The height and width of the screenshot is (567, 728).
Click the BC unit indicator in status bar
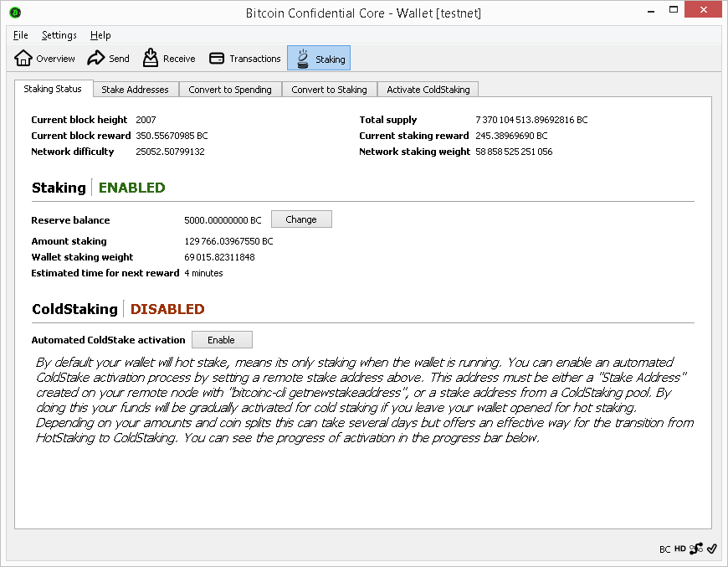pyautogui.click(x=665, y=549)
